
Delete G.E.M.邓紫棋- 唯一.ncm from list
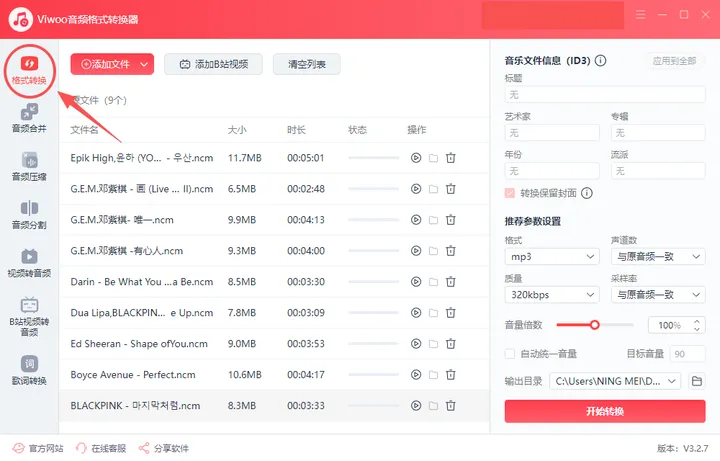click(451, 220)
